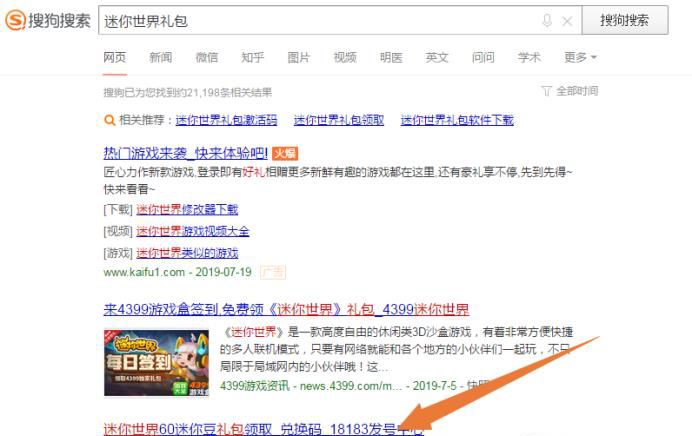Click the 火爆 badge next to the ad title
The image size is (692, 436).
click(285, 153)
